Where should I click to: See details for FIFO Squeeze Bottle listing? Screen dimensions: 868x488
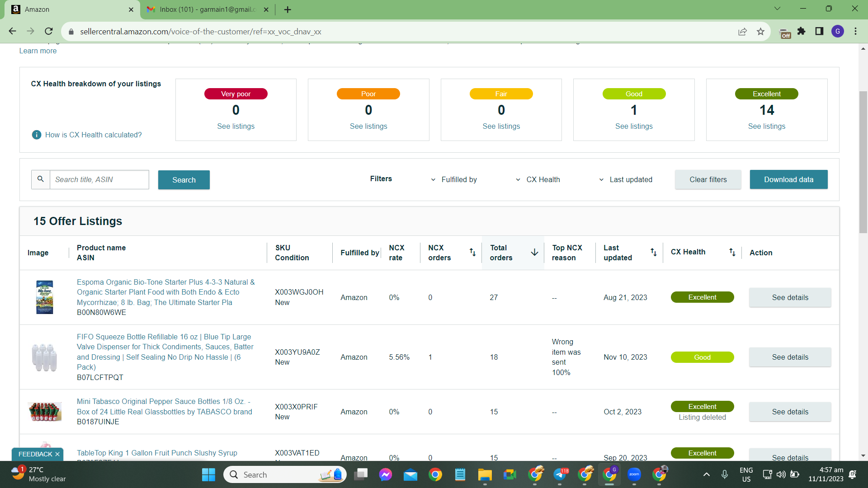tap(790, 357)
